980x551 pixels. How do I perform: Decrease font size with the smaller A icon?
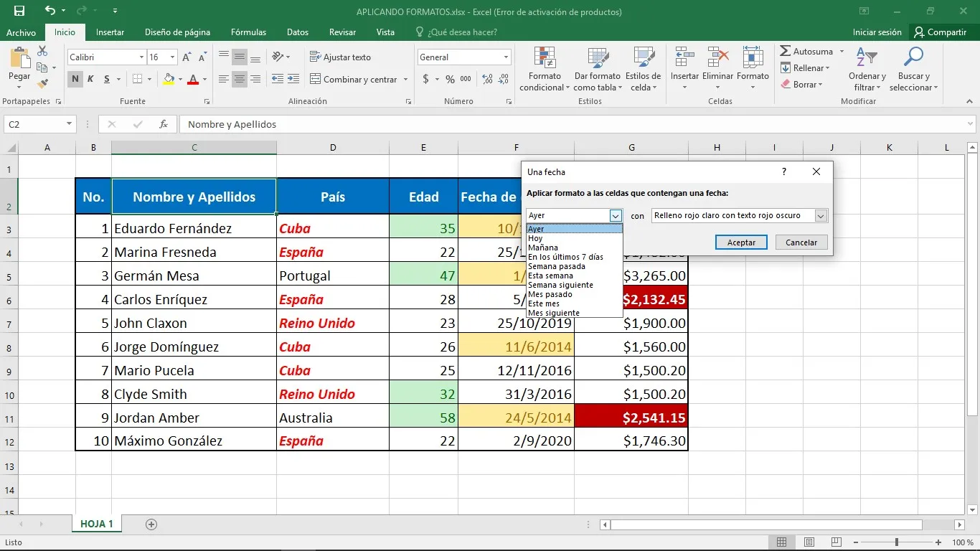click(x=203, y=57)
